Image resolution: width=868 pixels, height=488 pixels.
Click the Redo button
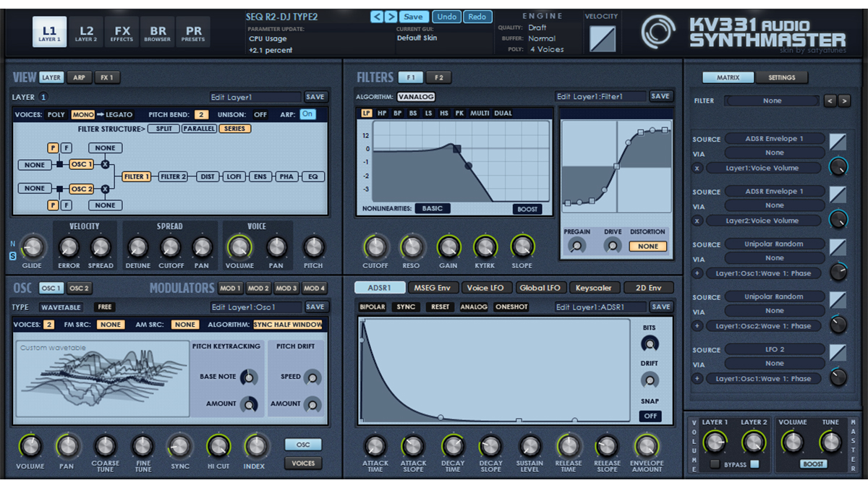tap(477, 17)
